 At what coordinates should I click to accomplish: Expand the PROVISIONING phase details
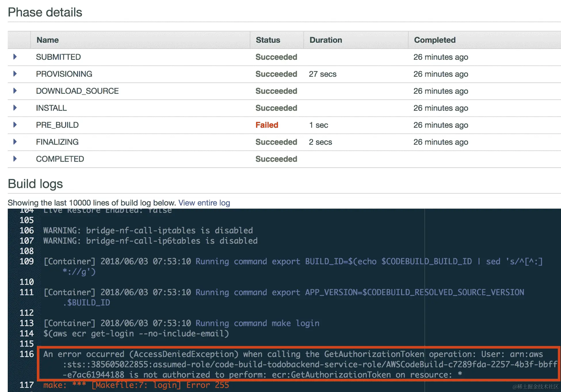15,74
